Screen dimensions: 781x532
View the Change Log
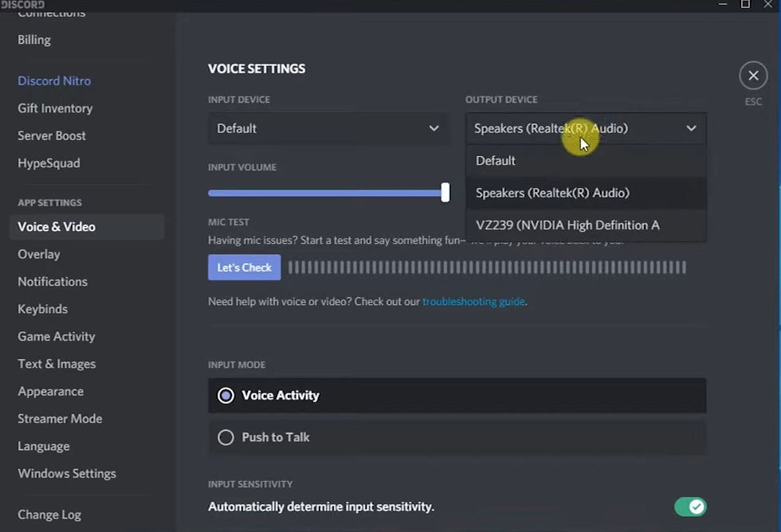pyautogui.click(x=49, y=514)
